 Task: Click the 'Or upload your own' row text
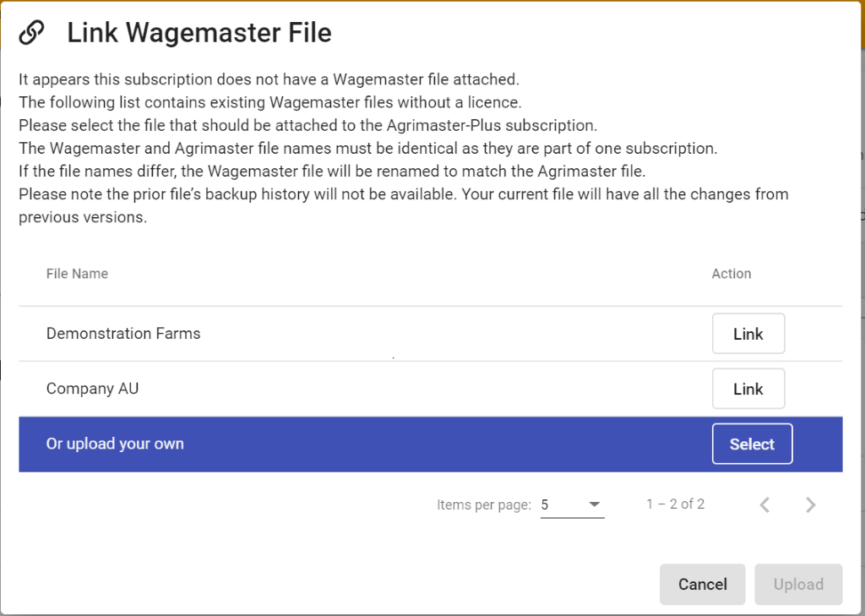coord(115,444)
